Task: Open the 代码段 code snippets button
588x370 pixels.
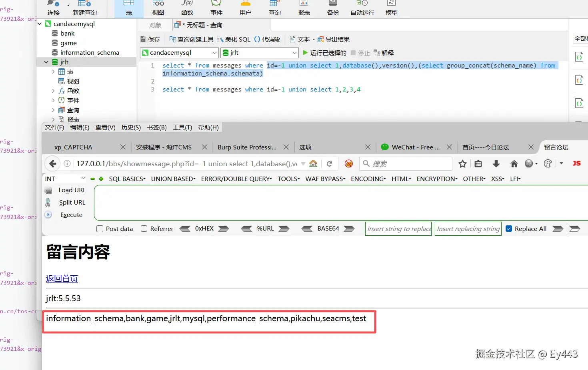Action: 267,39
